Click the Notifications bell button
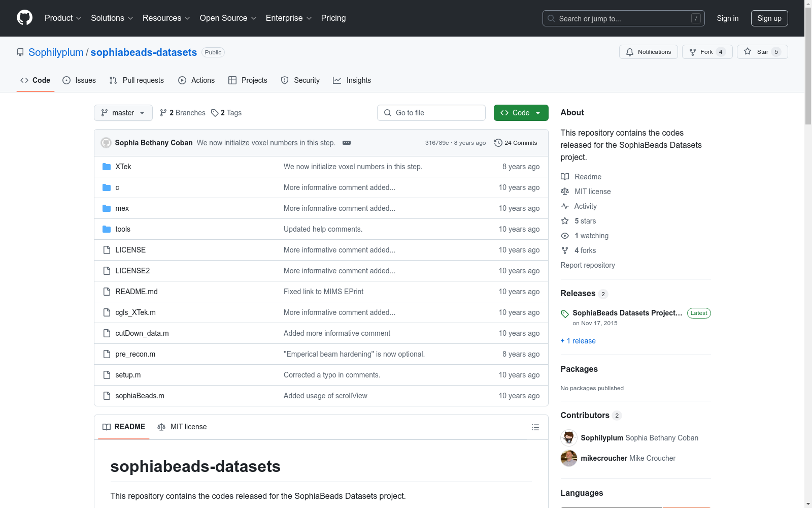Viewport: 812px width, 508px height. point(648,52)
